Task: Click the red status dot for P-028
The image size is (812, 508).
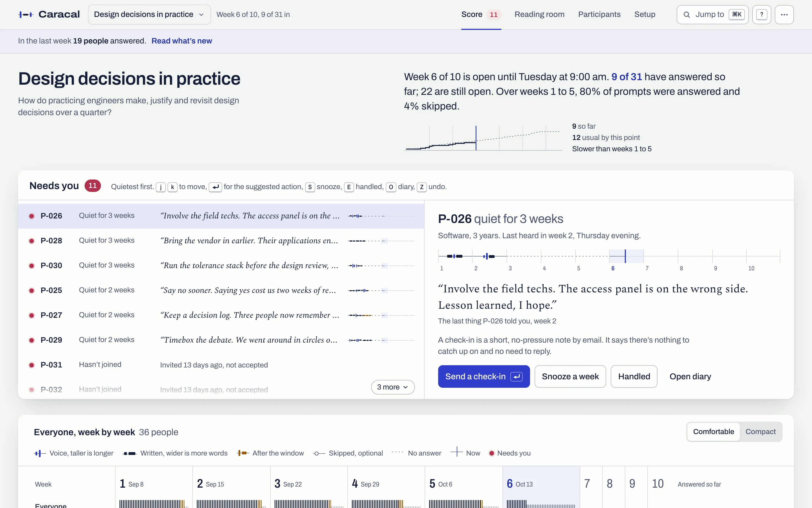Action: tap(32, 241)
